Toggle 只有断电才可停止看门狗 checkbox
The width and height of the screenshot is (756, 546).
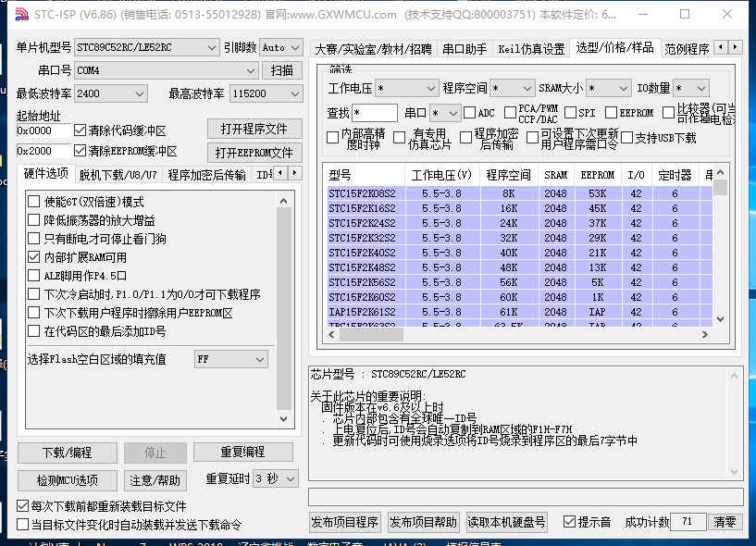point(33,239)
